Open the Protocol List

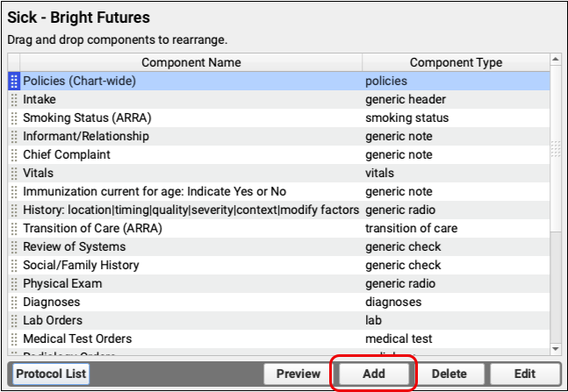pos(51,374)
